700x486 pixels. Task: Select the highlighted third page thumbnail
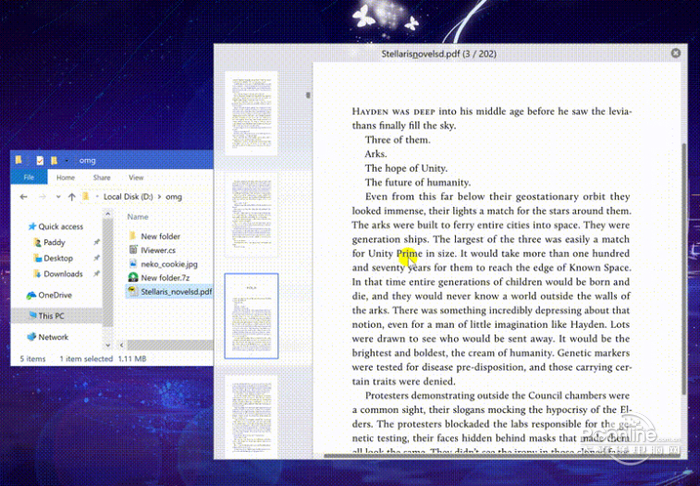pos(252,316)
